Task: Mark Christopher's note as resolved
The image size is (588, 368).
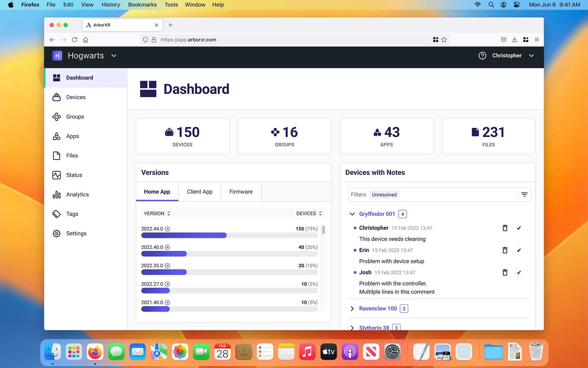Action: [x=519, y=228]
